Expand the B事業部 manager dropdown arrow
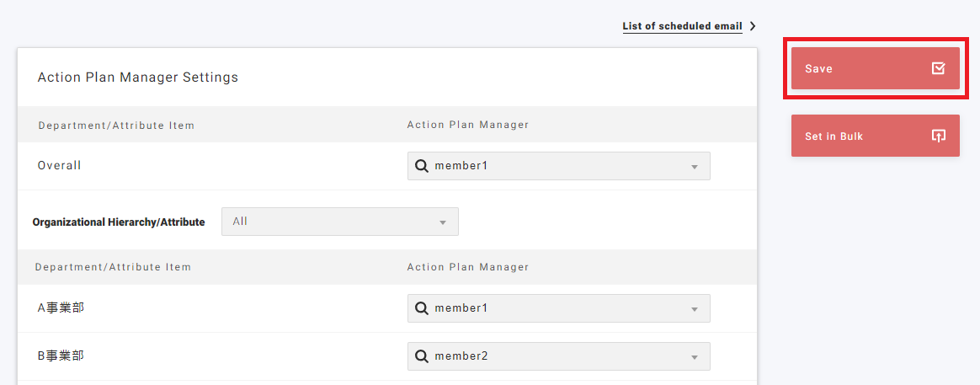The height and width of the screenshot is (385, 980). 695,357
